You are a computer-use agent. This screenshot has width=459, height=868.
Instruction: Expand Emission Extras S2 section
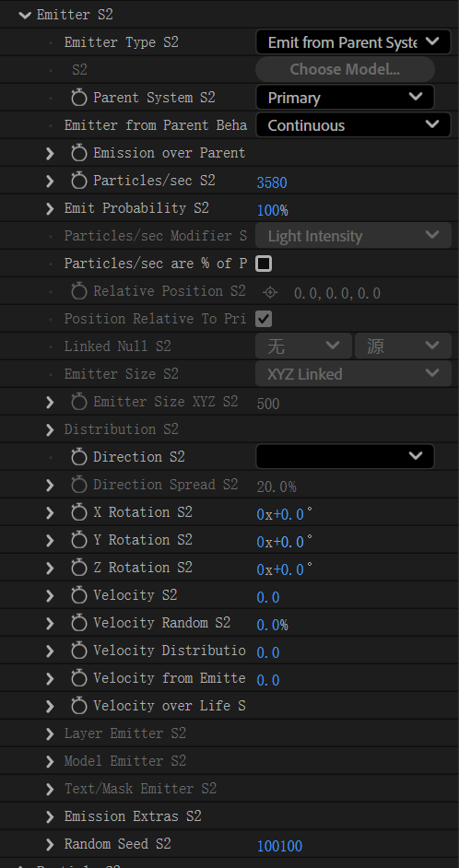click(x=50, y=817)
